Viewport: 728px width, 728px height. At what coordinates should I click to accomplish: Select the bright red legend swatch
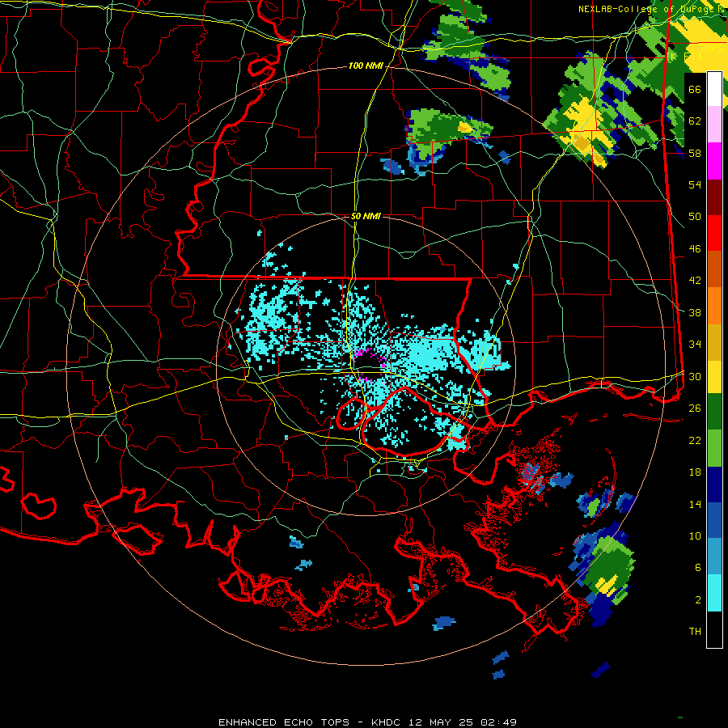[714, 233]
